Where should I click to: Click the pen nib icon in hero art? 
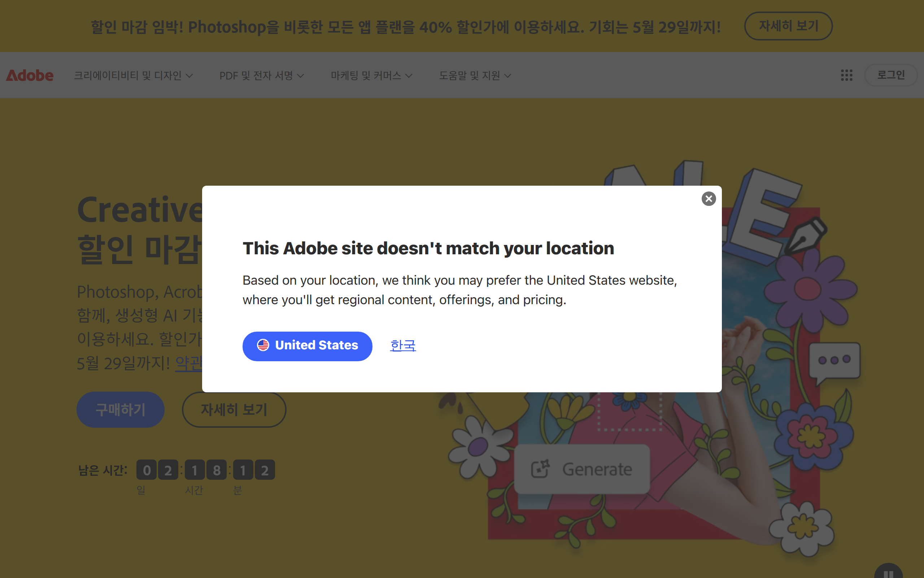pyautogui.click(x=806, y=236)
